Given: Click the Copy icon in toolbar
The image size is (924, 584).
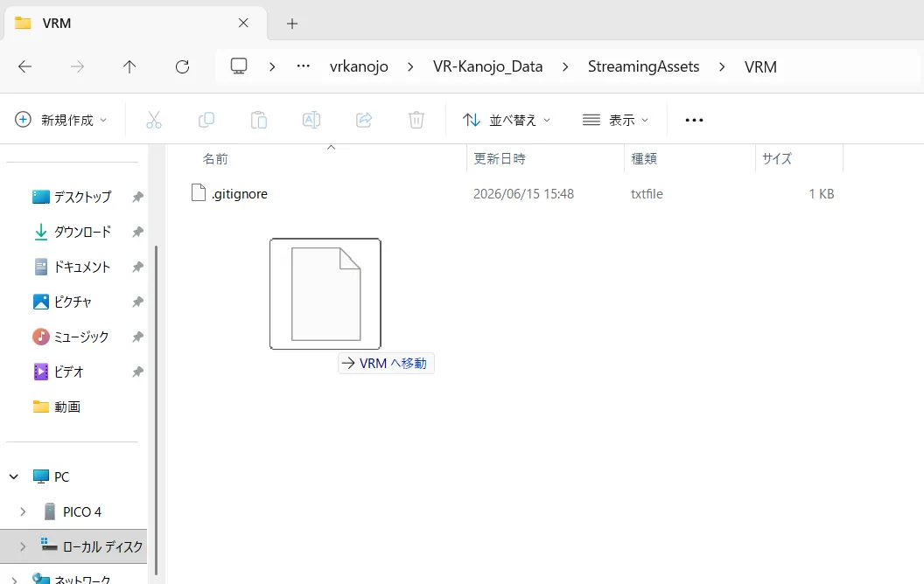Looking at the screenshot, I should (x=206, y=120).
